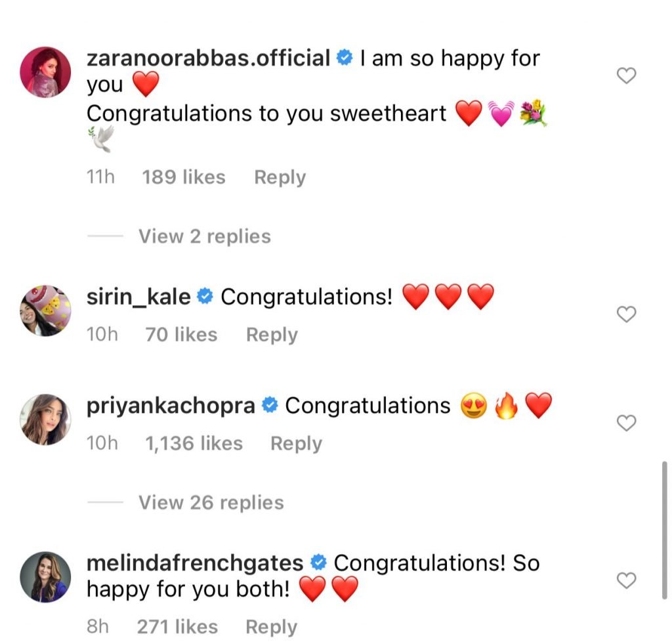Open sirin_kale's profile avatar
The height and width of the screenshot is (644, 672).
pos(46,311)
